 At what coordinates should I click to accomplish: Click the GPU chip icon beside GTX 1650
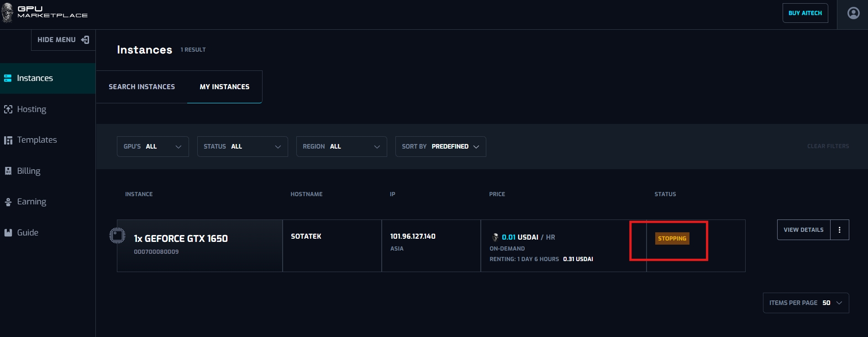117,235
